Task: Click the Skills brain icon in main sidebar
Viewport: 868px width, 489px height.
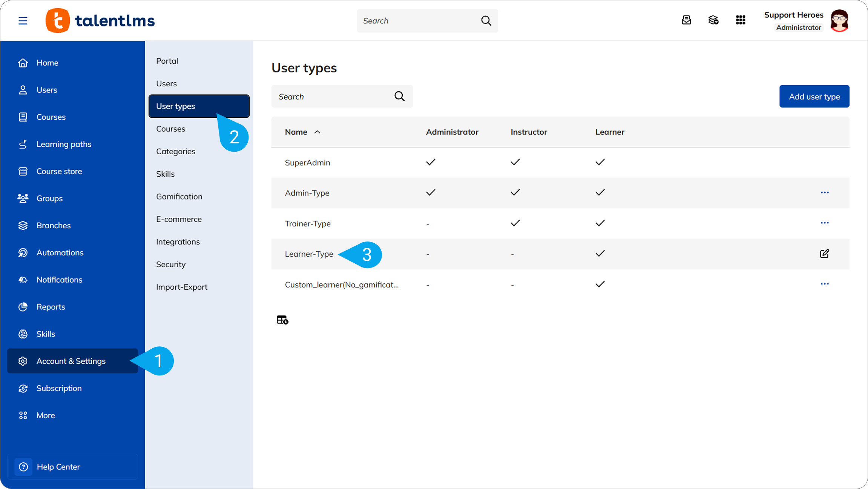Action: tap(23, 334)
